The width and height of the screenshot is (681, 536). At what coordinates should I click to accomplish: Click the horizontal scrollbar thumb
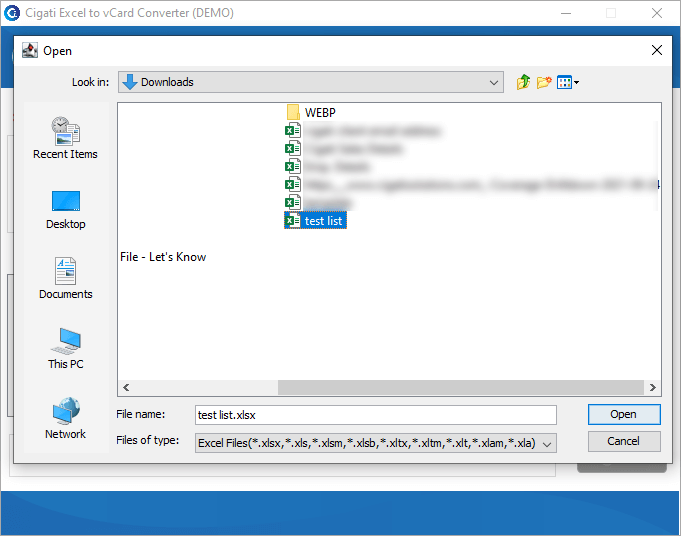(x=460, y=387)
